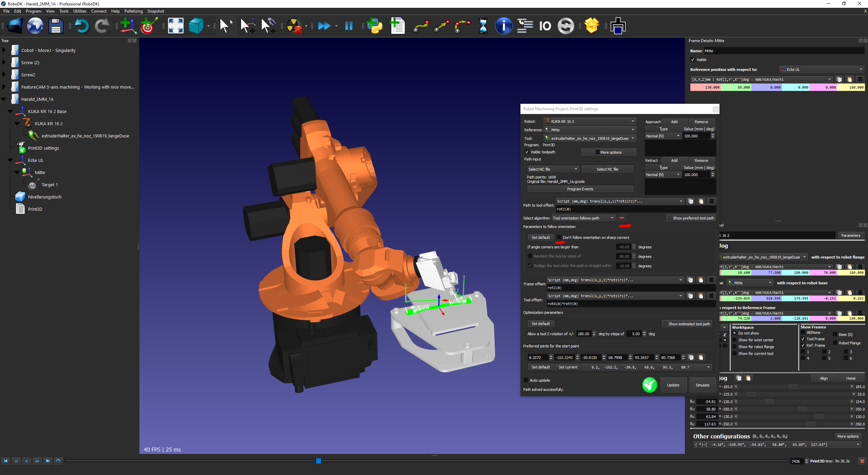Image resolution: width=868 pixels, height=475 pixels.
Task: Click the Save station floppy icon
Action: click(x=56, y=26)
